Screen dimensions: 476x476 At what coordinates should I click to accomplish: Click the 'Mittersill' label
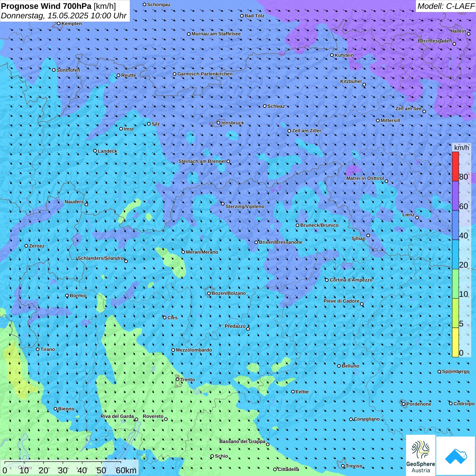point(390,120)
